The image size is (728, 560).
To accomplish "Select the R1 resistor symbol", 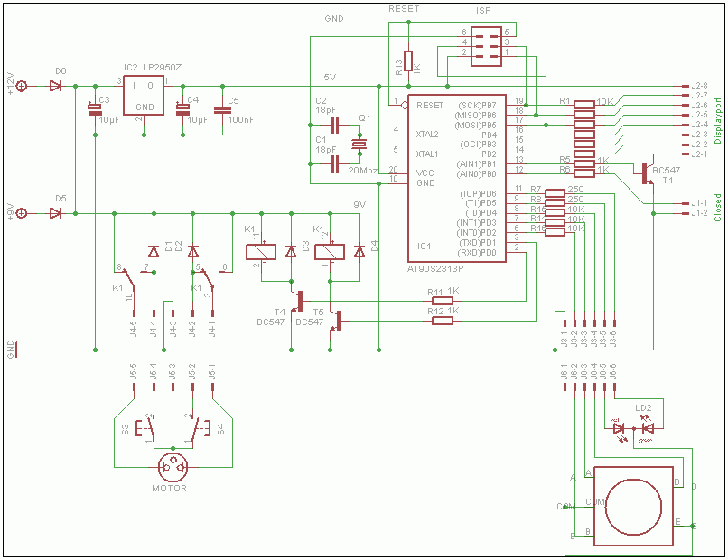I will [x=584, y=105].
